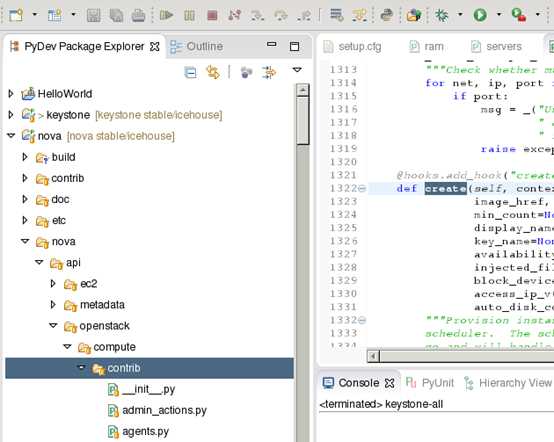This screenshot has height=442, width=554.
Task: Switch to the servers editor tab
Action: [x=496, y=47]
